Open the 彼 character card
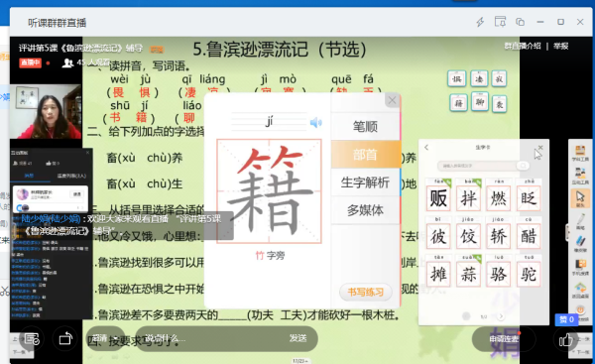This screenshot has height=364, width=595. 438,236
